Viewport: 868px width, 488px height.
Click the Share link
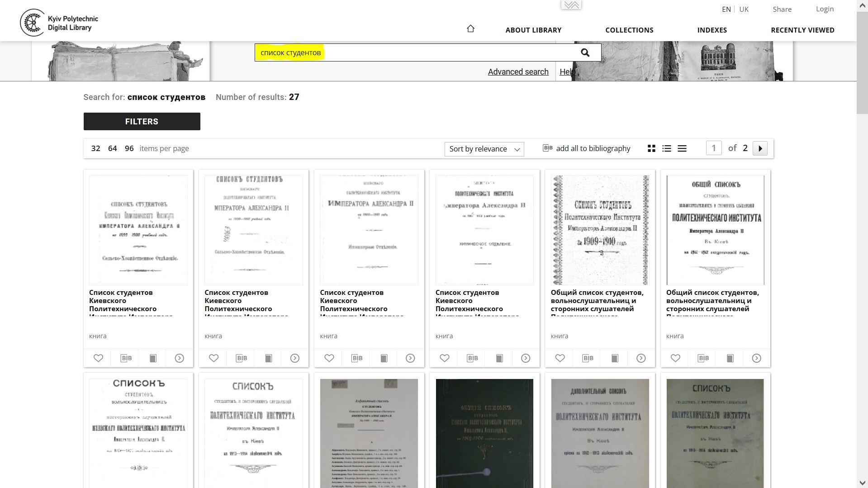click(x=782, y=9)
